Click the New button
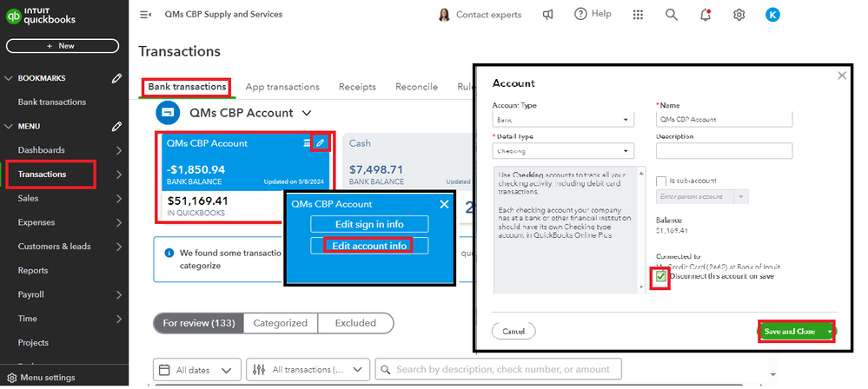The image size is (868, 389). tap(63, 46)
